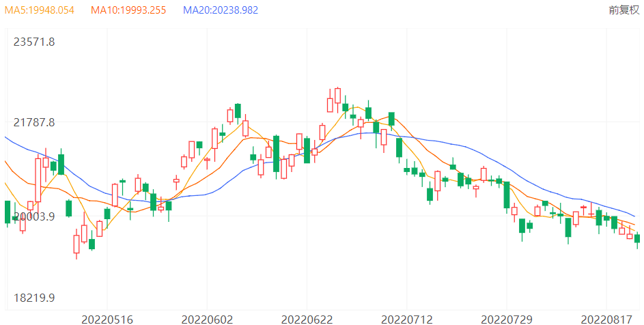Click the 23571.8 price axis label
This screenshot has width=644, height=325.
coord(34,42)
